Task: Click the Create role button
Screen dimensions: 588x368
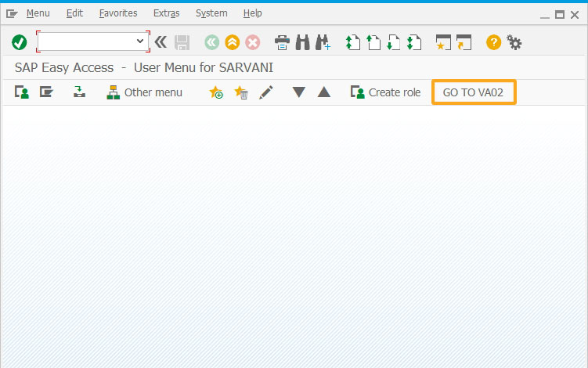Action: click(385, 92)
